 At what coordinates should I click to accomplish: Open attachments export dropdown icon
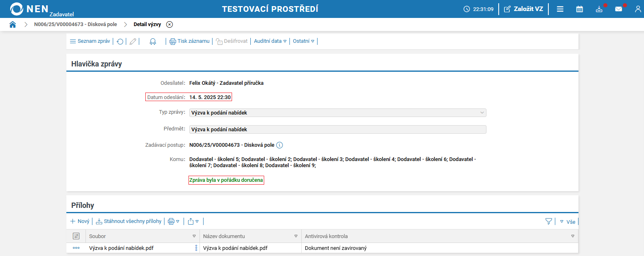point(193,221)
